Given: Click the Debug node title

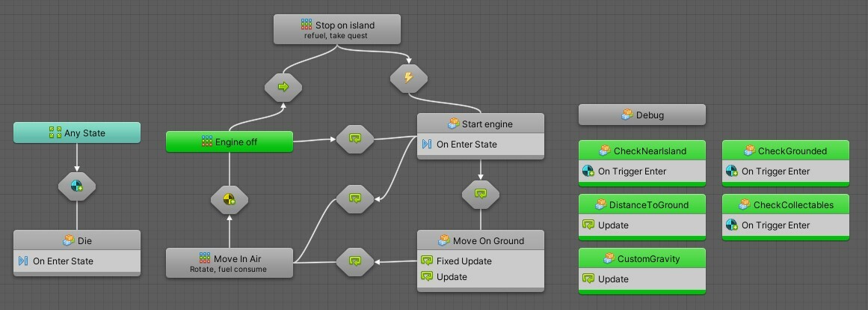Looking at the screenshot, I should click(642, 115).
